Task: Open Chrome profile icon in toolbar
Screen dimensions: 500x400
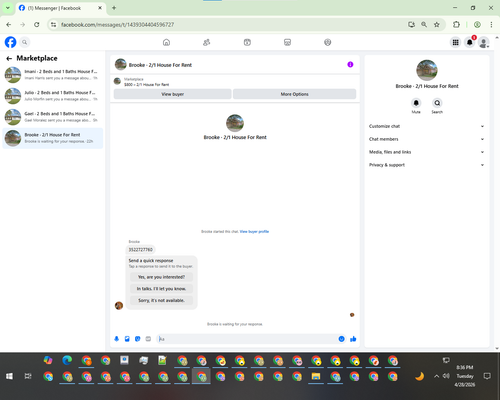Action: click(477, 24)
